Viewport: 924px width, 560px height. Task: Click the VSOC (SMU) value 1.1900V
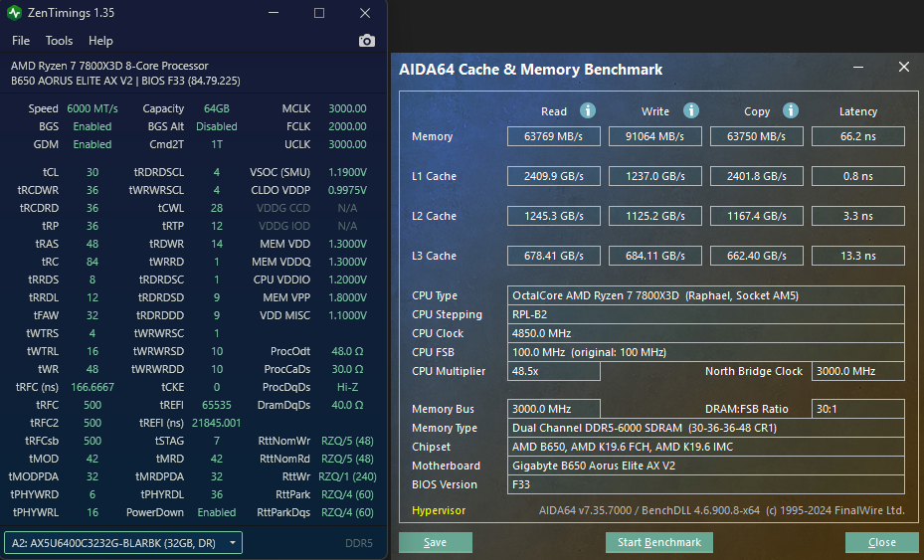347,172
